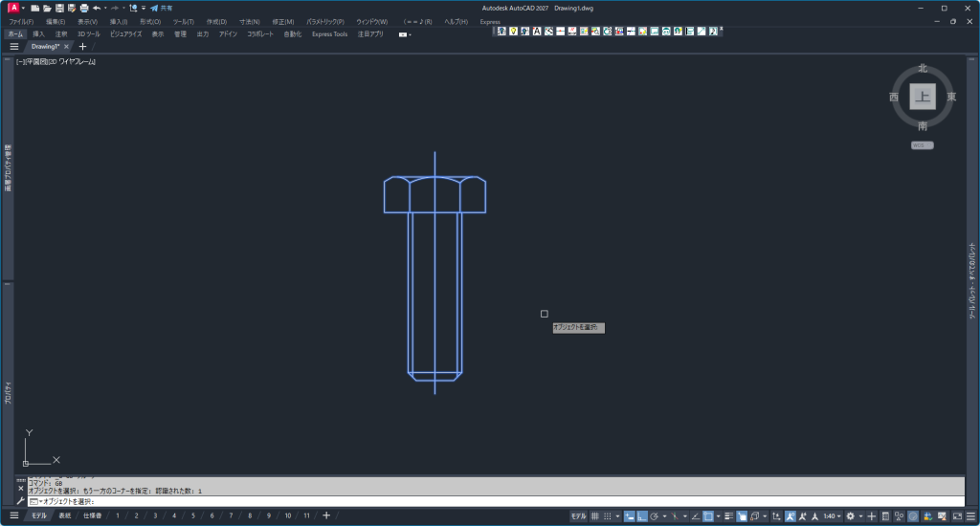This screenshot has width=980, height=526.
Task: Click the WCS label under the ViewCube
Action: pyautogui.click(x=920, y=145)
